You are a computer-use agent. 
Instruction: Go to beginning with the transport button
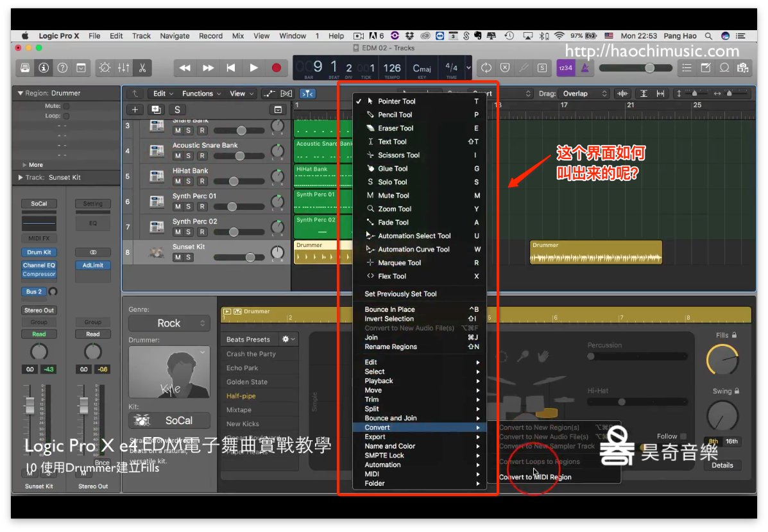[231, 68]
